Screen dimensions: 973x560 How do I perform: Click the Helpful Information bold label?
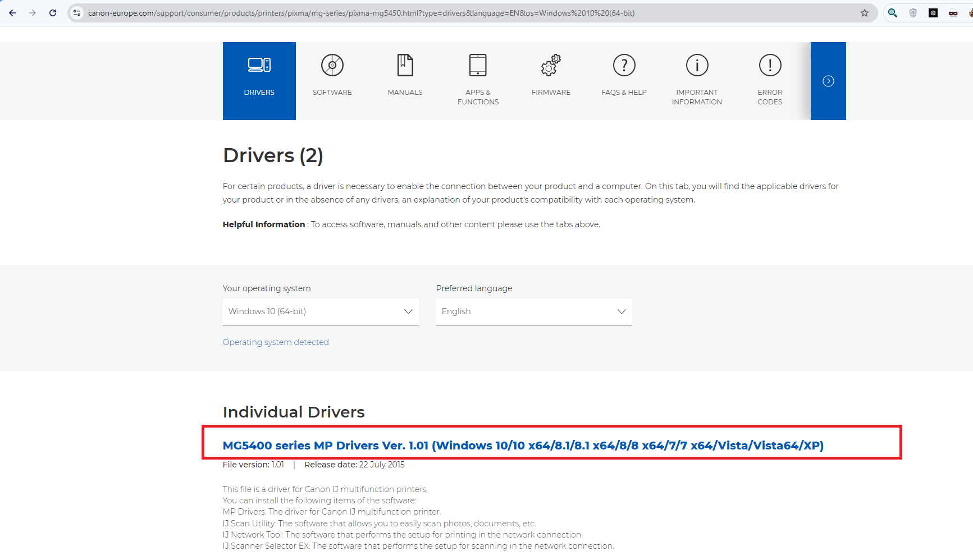pyautogui.click(x=264, y=224)
